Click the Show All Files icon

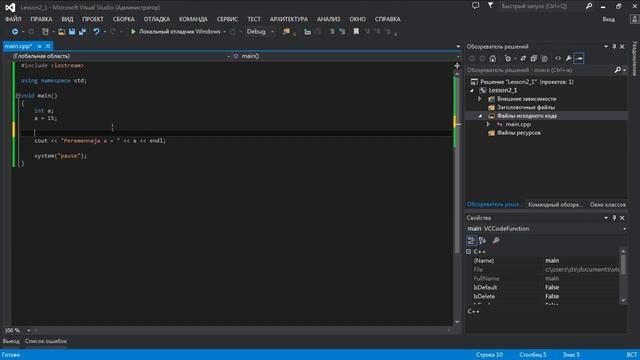pos(544,58)
